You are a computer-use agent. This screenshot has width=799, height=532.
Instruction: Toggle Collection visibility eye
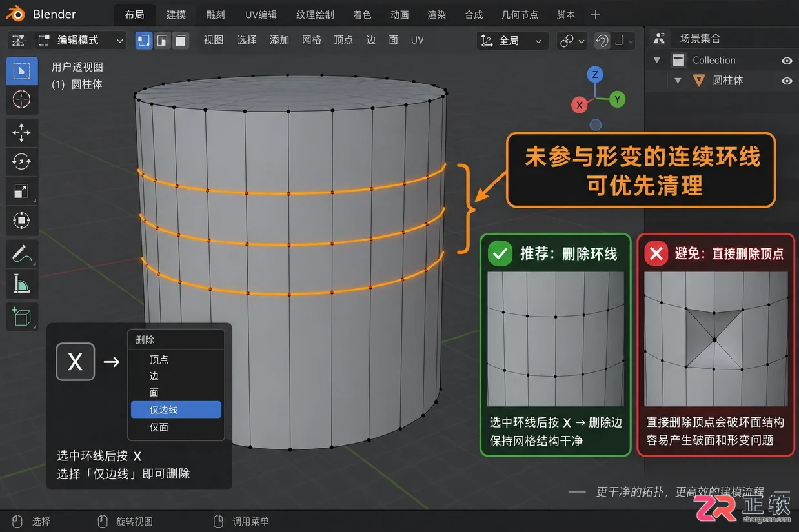787,61
